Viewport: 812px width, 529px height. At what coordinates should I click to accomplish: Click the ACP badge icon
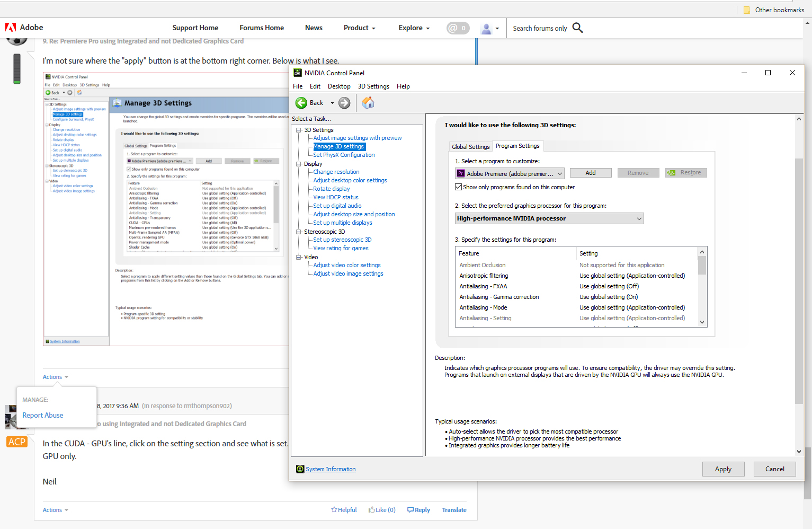(17, 442)
